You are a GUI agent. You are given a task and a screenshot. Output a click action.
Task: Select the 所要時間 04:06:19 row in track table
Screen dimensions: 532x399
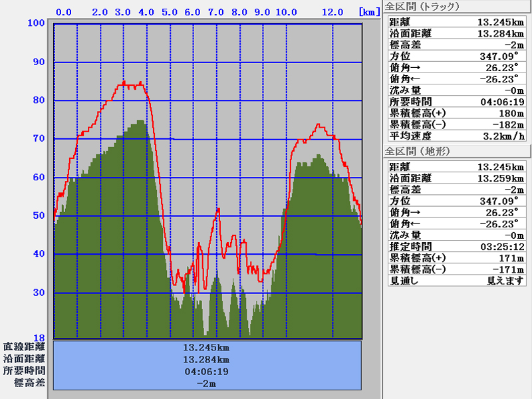point(456,102)
